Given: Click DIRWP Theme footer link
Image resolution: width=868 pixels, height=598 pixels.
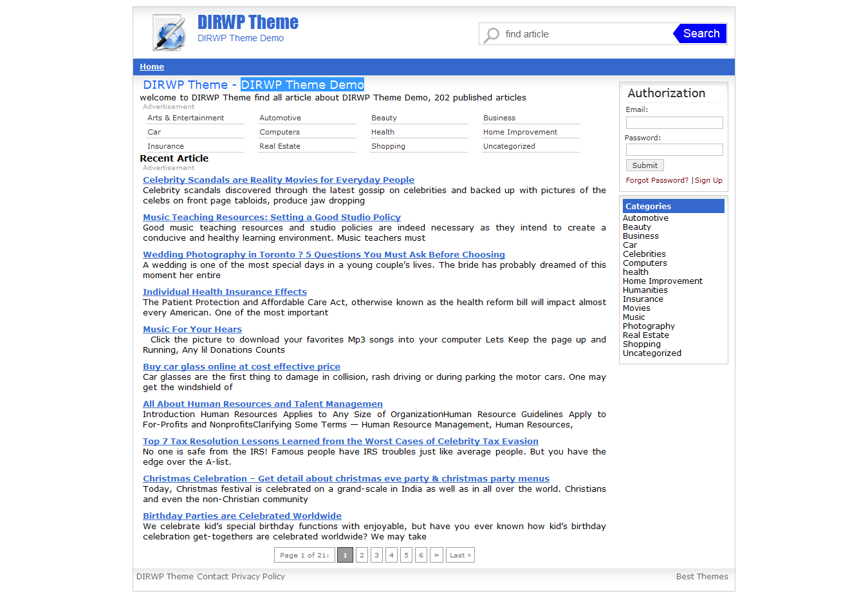Looking at the screenshot, I should [x=165, y=577].
